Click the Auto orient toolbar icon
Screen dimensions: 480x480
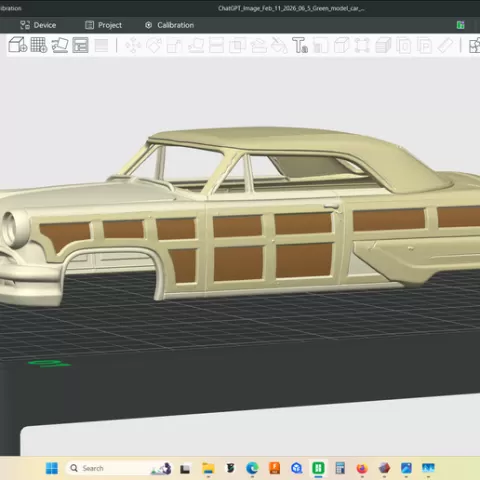tap(60, 45)
